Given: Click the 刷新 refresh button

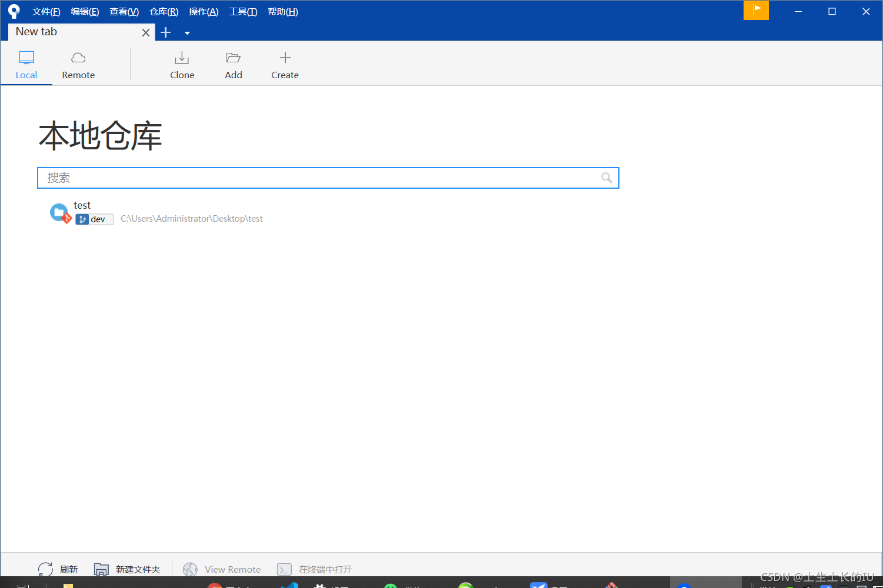Looking at the screenshot, I should tap(58, 569).
